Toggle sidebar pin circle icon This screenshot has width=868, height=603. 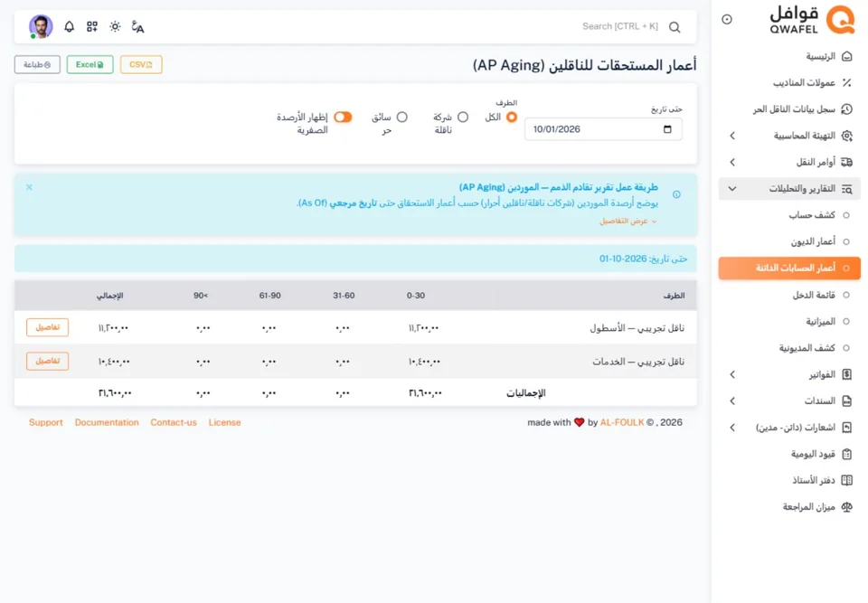727,19
